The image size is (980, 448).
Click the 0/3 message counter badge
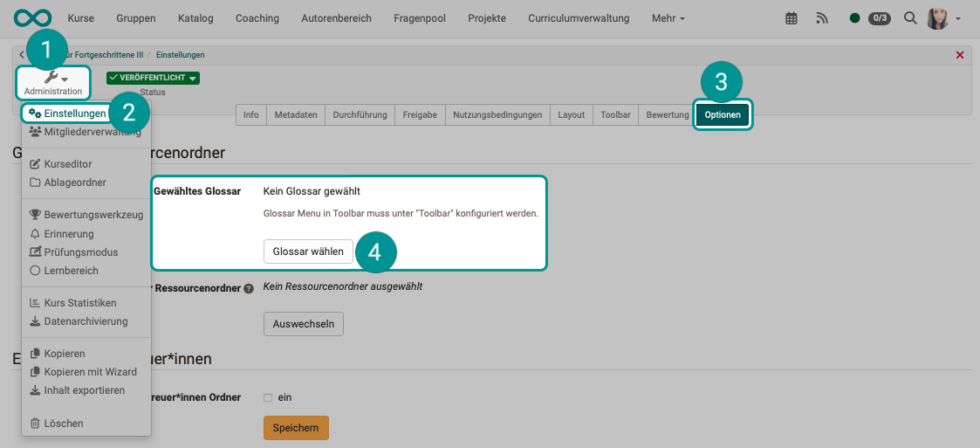[x=880, y=18]
